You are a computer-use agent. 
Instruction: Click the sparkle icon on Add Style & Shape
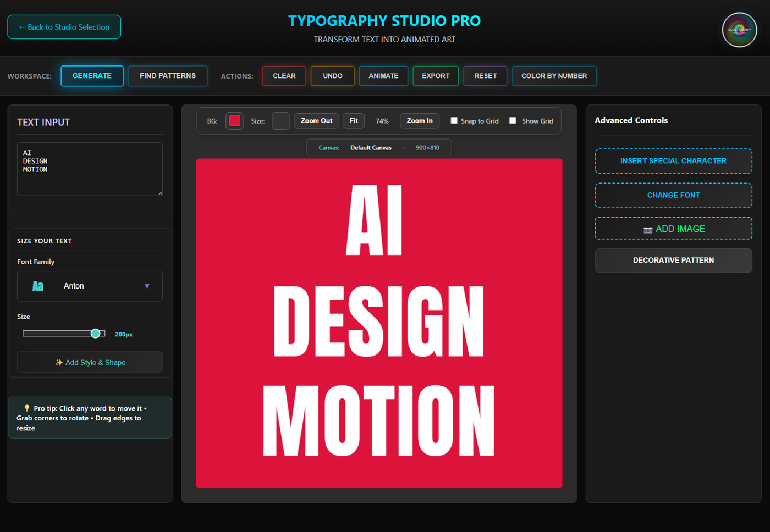(58, 362)
